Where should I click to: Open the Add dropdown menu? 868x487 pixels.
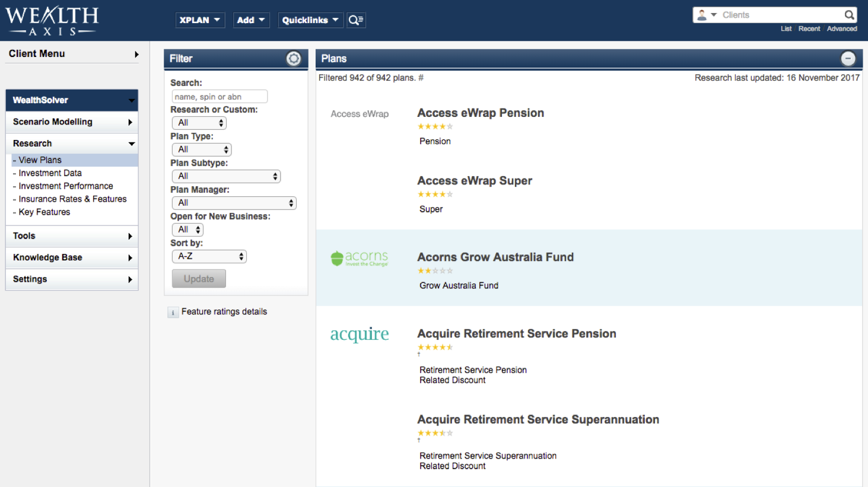251,20
